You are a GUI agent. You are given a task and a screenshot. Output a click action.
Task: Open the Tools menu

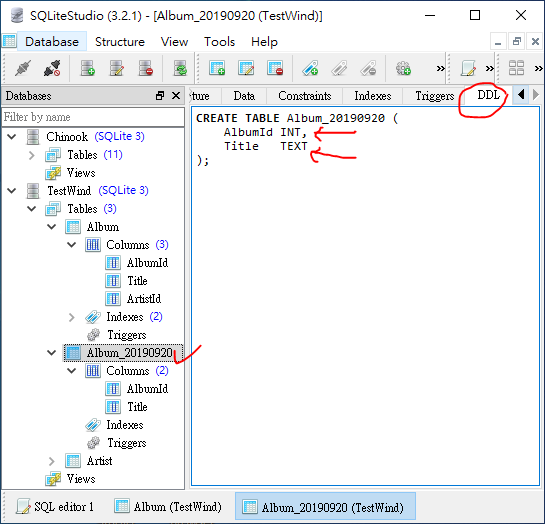[219, 42]
